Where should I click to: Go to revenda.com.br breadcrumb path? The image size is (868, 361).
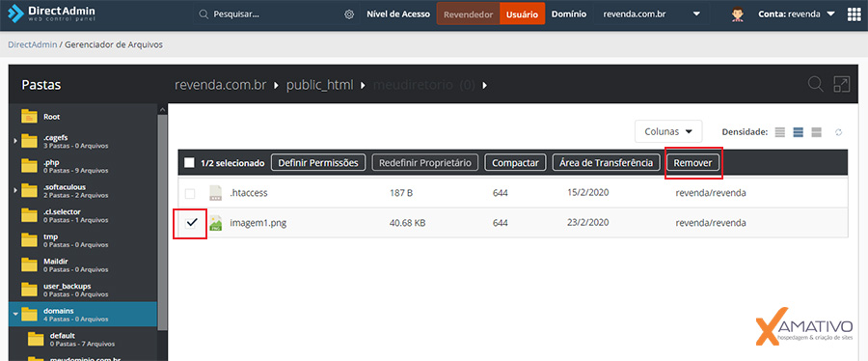point(220,85)
